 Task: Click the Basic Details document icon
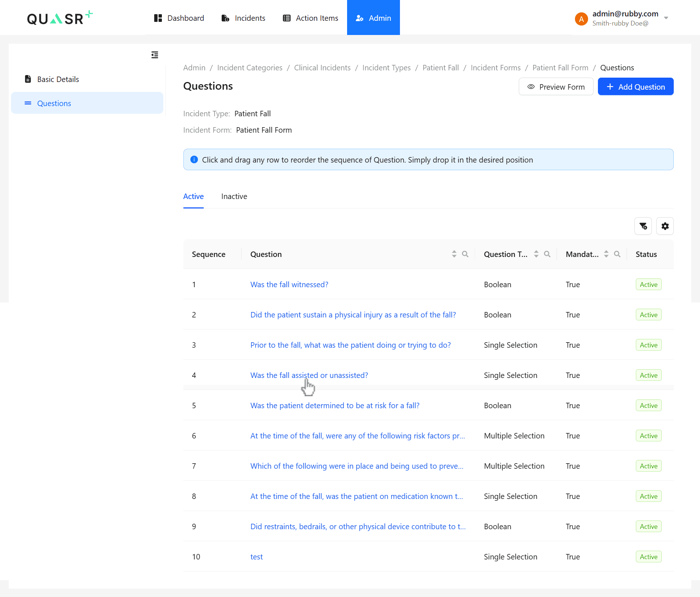tap(28, 79)
